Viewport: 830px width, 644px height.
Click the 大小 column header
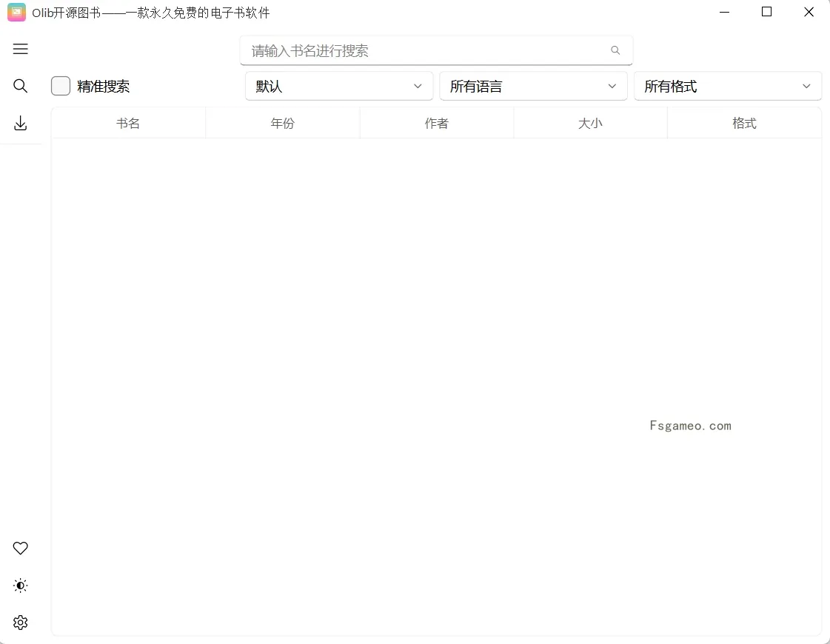click(x=590, y=124)
